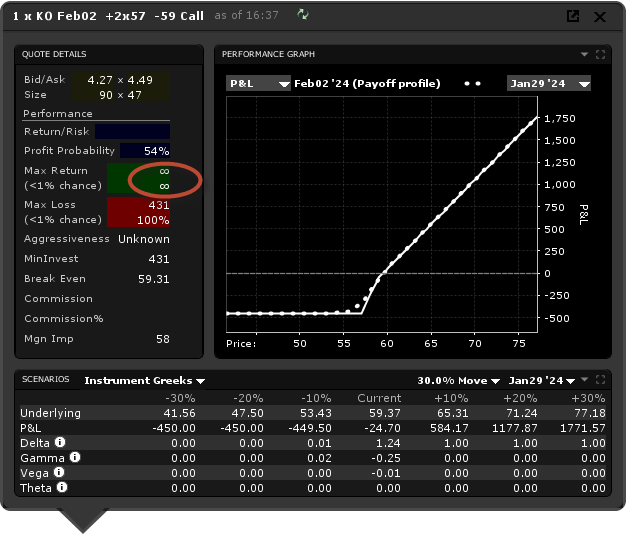The height and width of the screenshot is (534, 626).
Task: Click the Theta info icon
Action: 62,488
